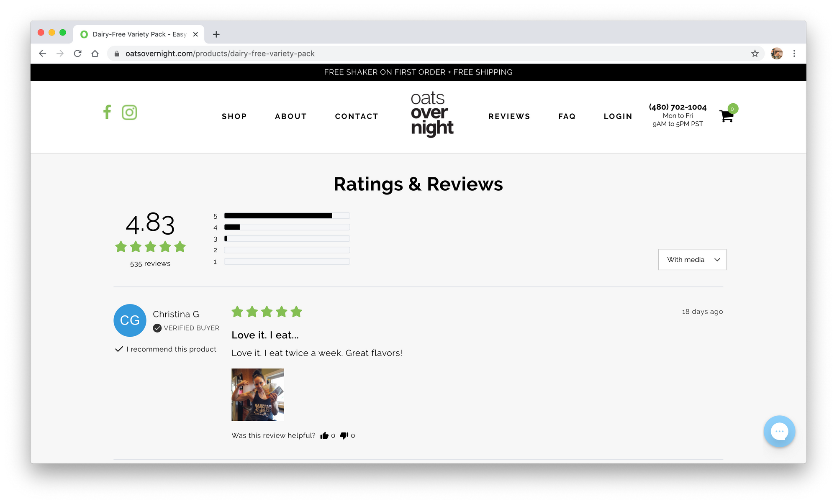837x504 pixels.
Task: Click the 4.83 average rating
Action: click(150, 224)
